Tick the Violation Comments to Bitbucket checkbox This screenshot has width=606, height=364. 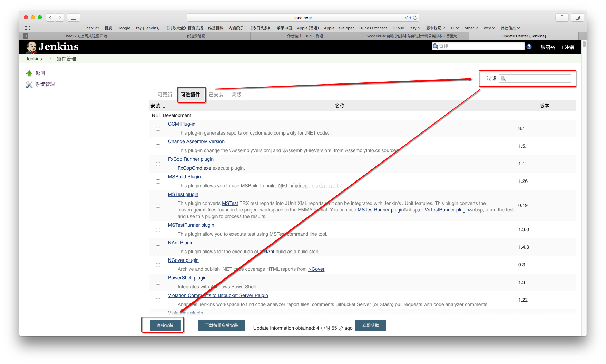158,300
